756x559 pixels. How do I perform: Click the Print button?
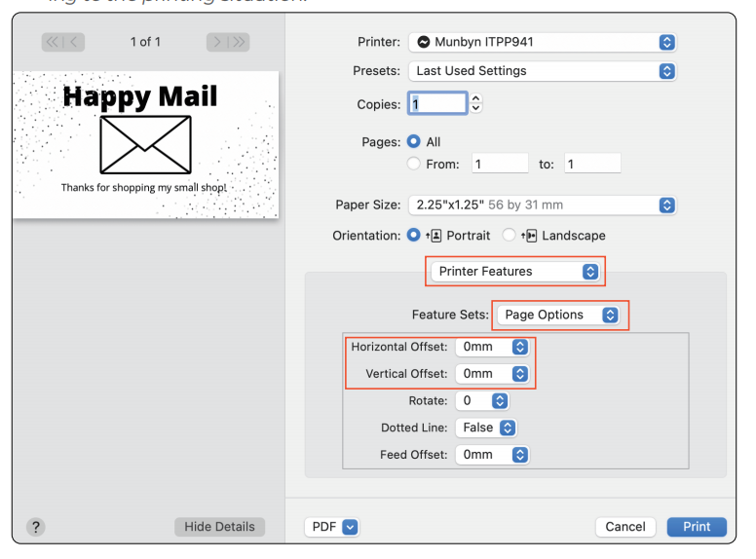click(696, 527)
